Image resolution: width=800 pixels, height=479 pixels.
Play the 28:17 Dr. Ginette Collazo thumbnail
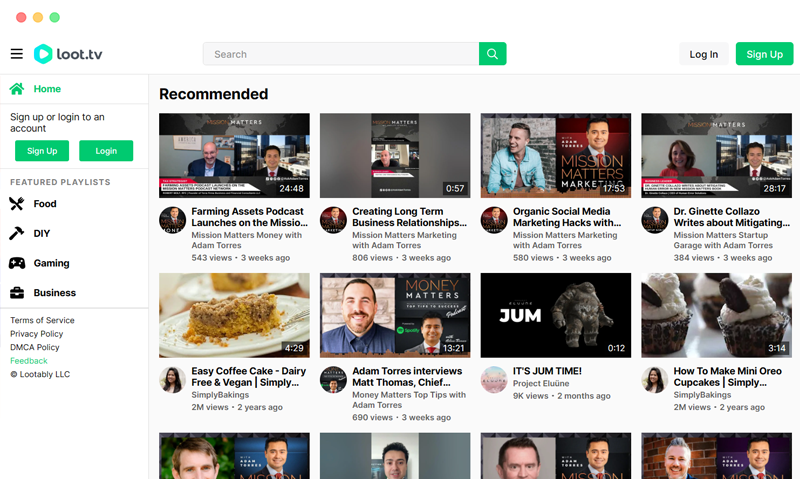716,156
